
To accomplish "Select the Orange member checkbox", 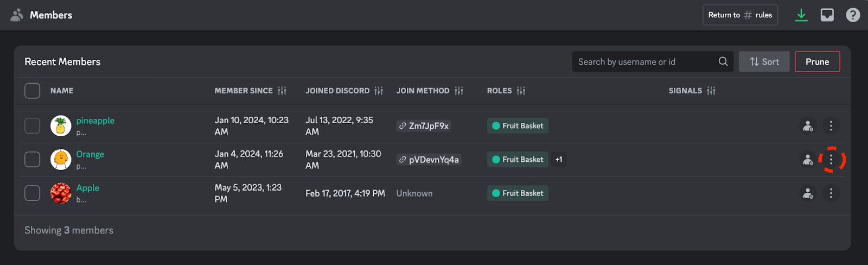I will point(33,160).
